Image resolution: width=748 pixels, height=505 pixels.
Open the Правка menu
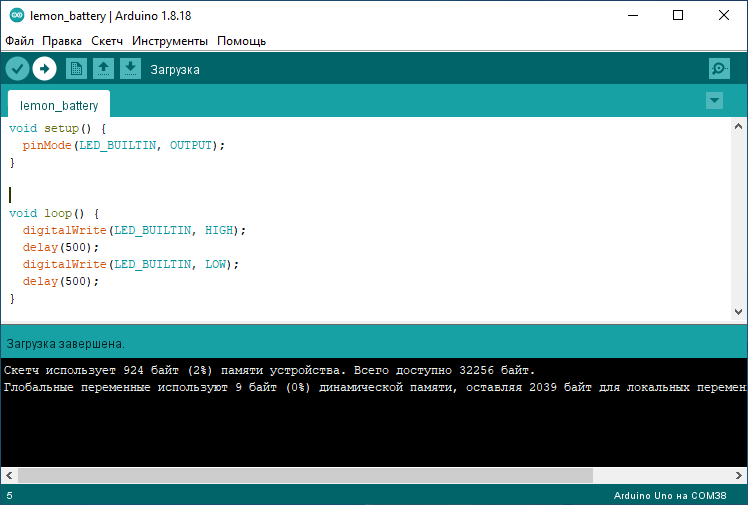pyautogui.click(x=62, y=41)
